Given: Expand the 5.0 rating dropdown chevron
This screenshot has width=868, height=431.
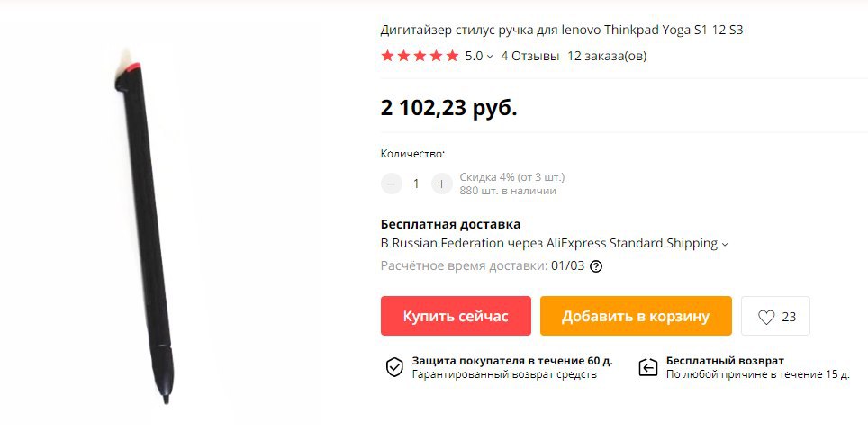Looking at the screenshot, I should pyautogui.click(x=489, y=57).
